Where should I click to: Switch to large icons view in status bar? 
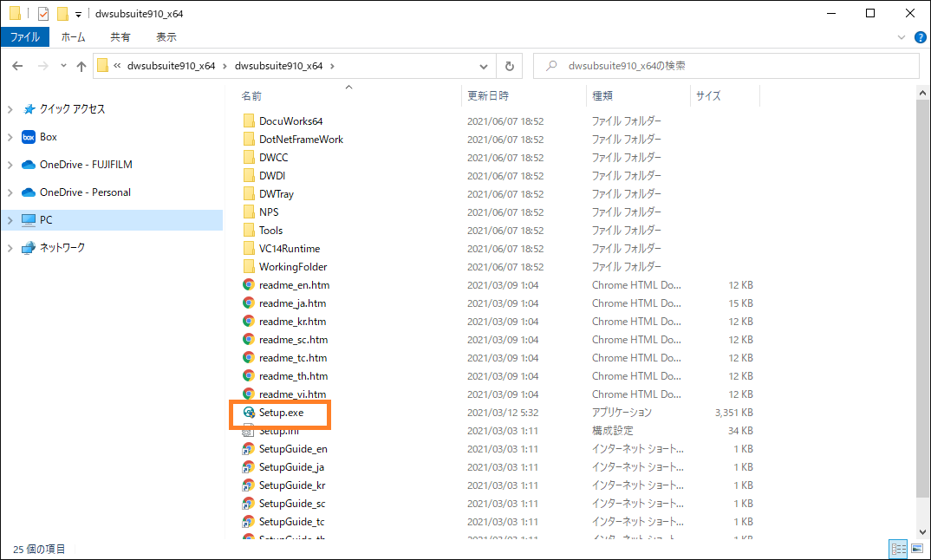click(x=917, y=550)
